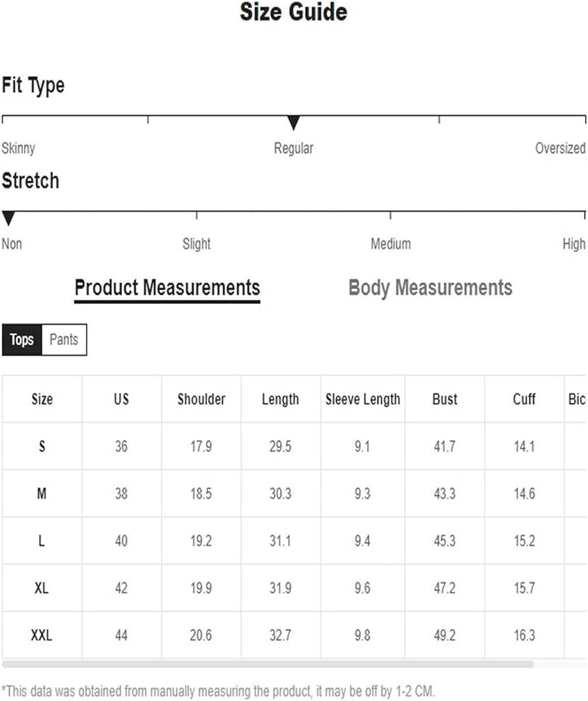This screenshot has width=588, height=701.
Task: Switch to the Body Measurements tab
Action: pyautogui.click(x=430, y=288)
